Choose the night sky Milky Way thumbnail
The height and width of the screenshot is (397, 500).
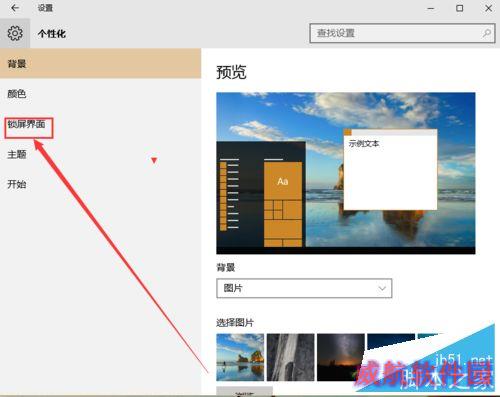341,357
